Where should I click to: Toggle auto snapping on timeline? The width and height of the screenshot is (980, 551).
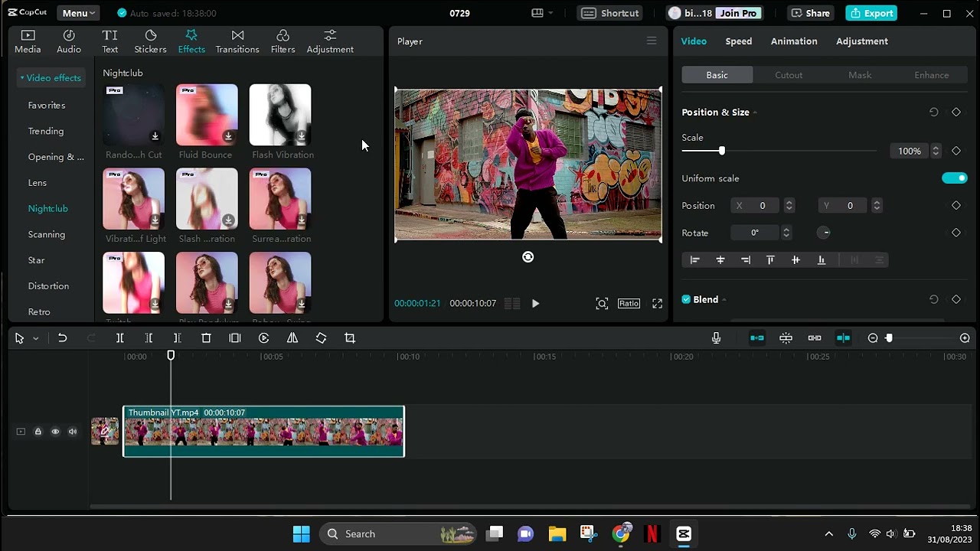point(786,338)
